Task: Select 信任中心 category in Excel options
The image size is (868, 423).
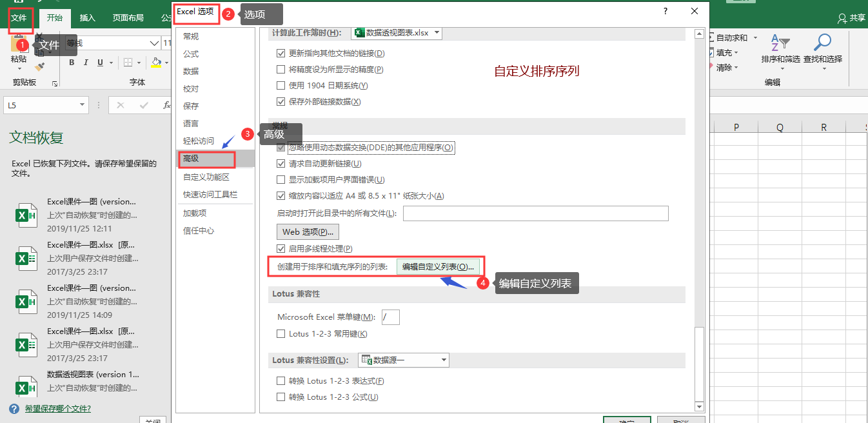Action: (x=215, y=230)
